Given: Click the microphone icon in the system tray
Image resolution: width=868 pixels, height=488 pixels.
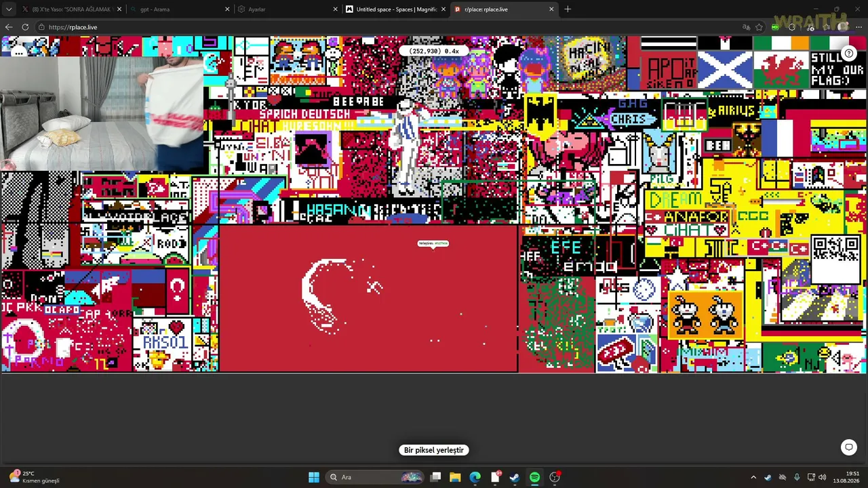Looking at the screenshot, I should click(797, 477).
